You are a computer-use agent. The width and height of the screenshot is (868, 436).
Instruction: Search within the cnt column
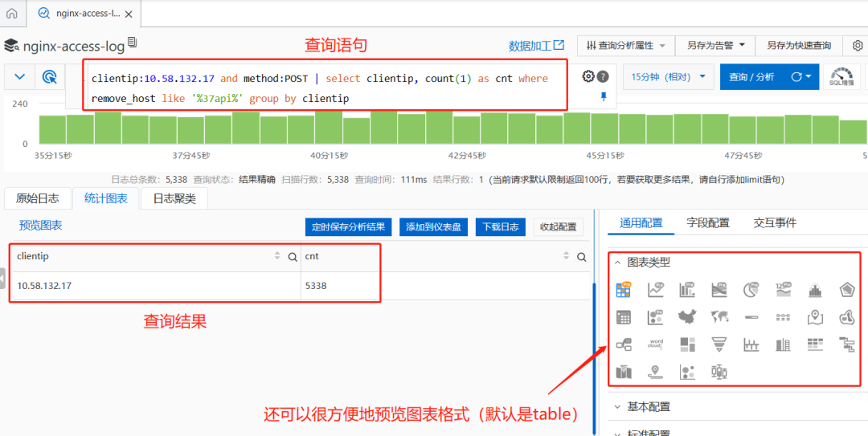pyautogui.click(x=581, y=257)
